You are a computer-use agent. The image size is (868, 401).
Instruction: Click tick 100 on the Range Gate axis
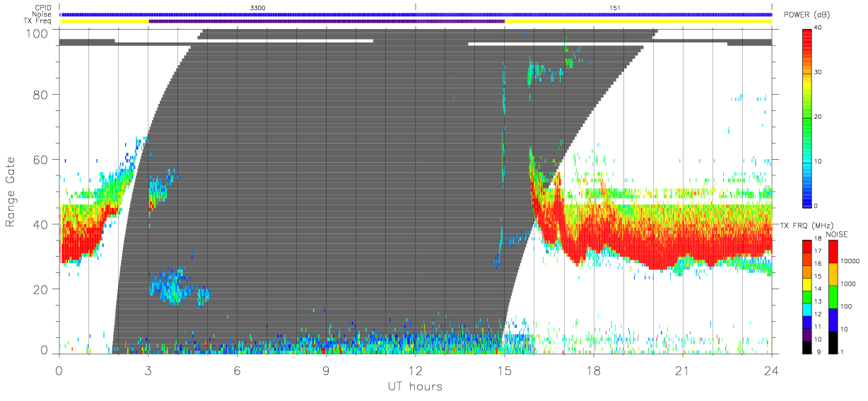coord(38,33)
